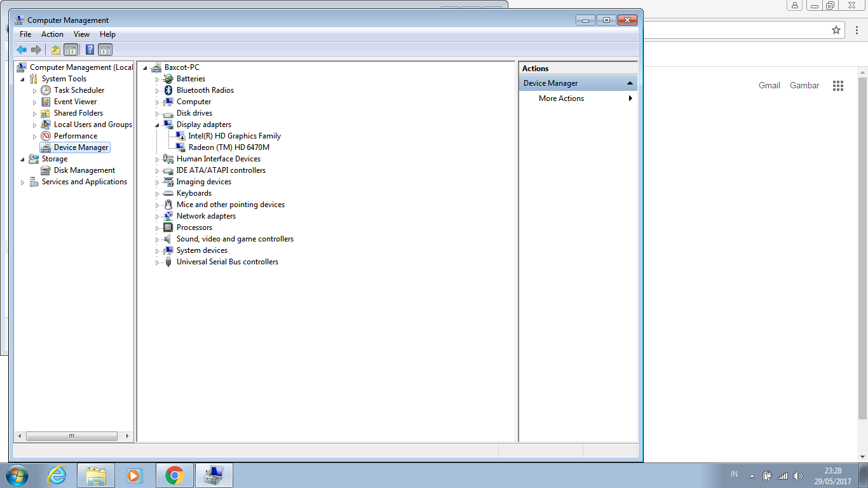
Task: Open the Gambar link in the Chrome window
Action: pos(804,86)
